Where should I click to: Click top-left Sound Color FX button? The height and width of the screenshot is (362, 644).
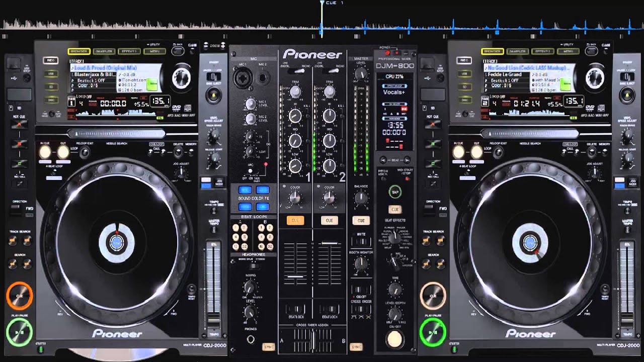point(245,190)
